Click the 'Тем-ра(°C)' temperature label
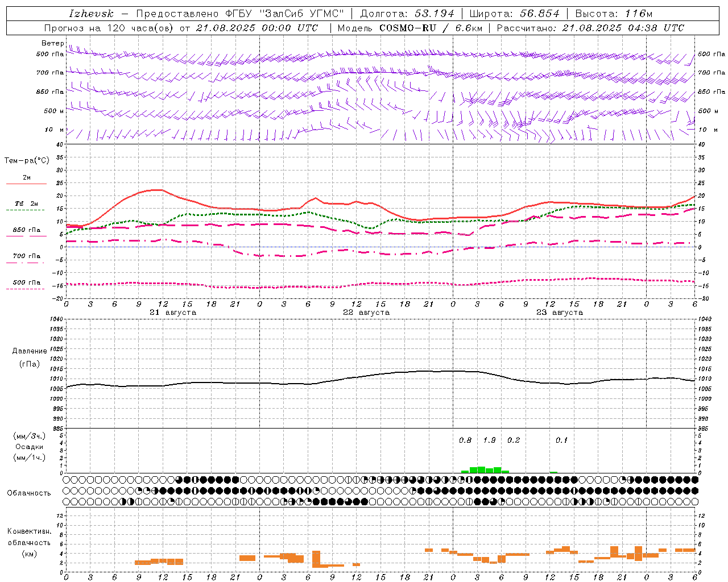The width and height of the screenshot is (728, 582). (x=27, y=161)
